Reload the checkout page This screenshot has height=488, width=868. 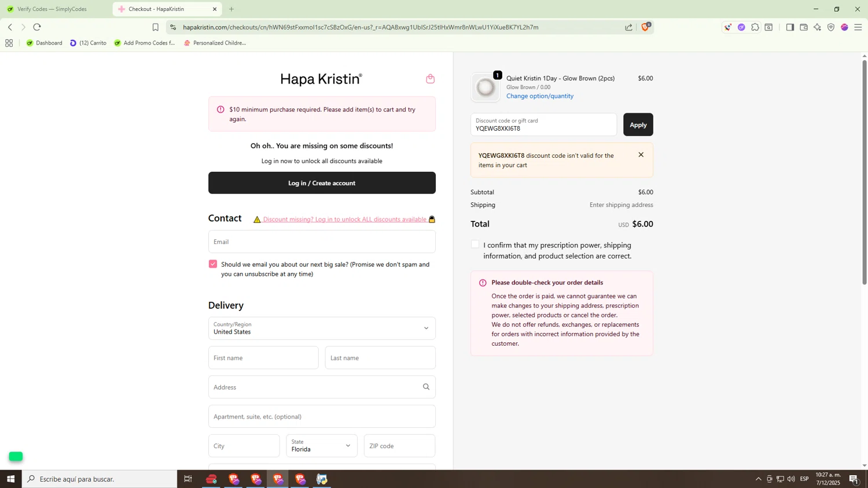click(37, 27)
